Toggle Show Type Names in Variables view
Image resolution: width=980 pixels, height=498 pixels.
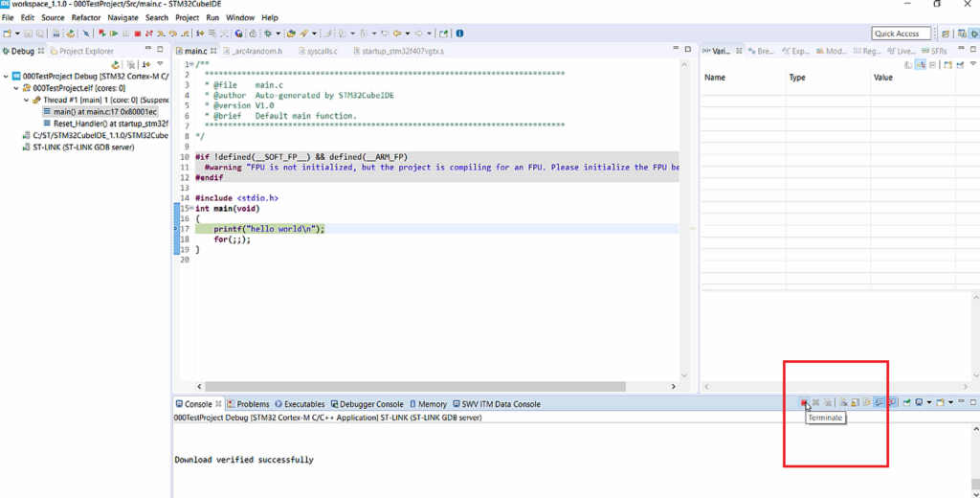[909, 64]
